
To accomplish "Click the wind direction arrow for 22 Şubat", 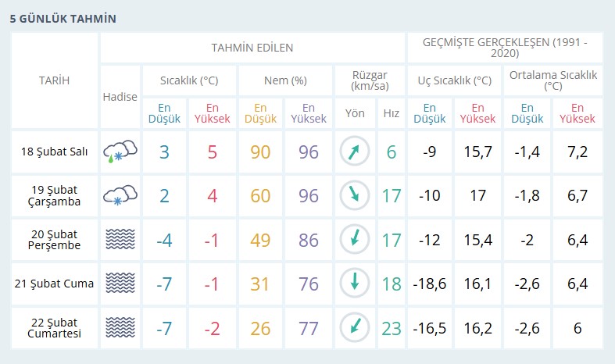I will coord(355,326).
